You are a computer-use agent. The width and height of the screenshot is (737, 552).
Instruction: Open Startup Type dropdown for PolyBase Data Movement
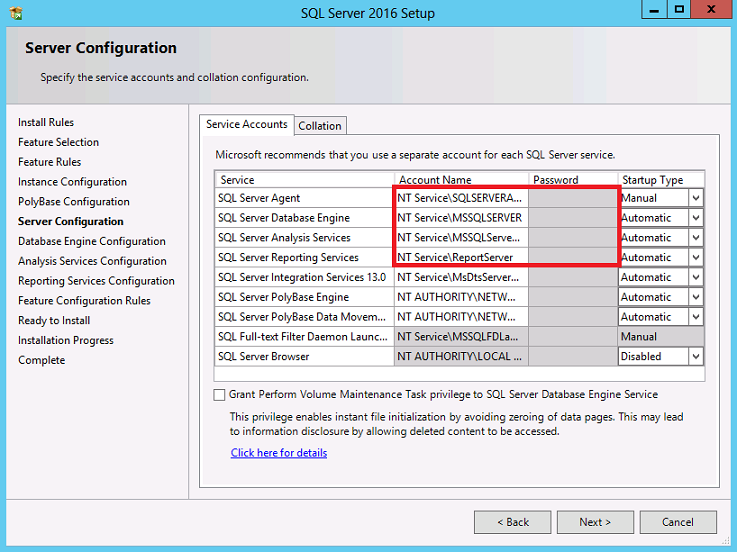[696, 317]
